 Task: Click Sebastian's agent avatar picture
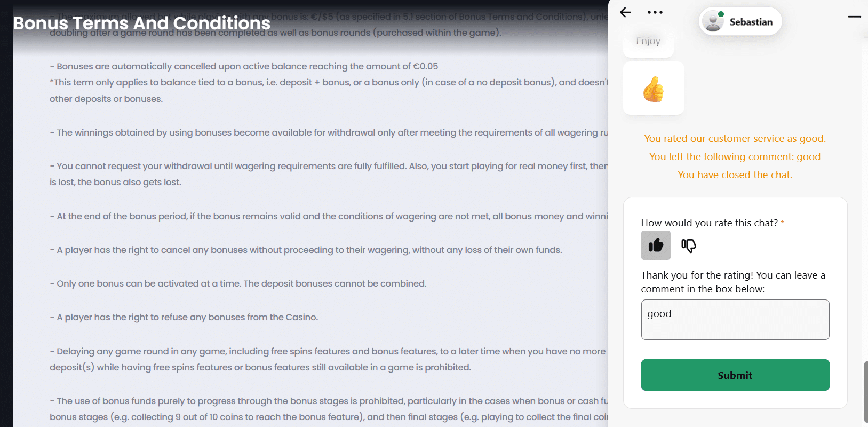tap(713, 22)
